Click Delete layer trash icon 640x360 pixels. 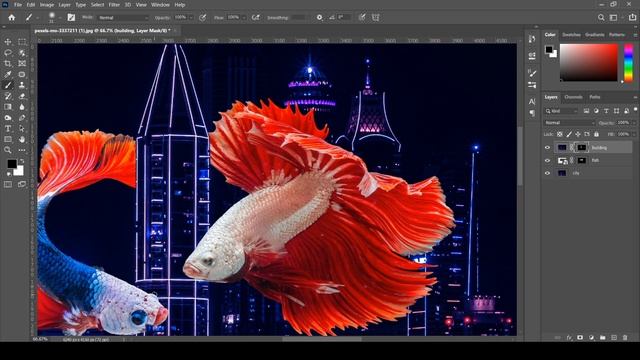pos(625,338)
